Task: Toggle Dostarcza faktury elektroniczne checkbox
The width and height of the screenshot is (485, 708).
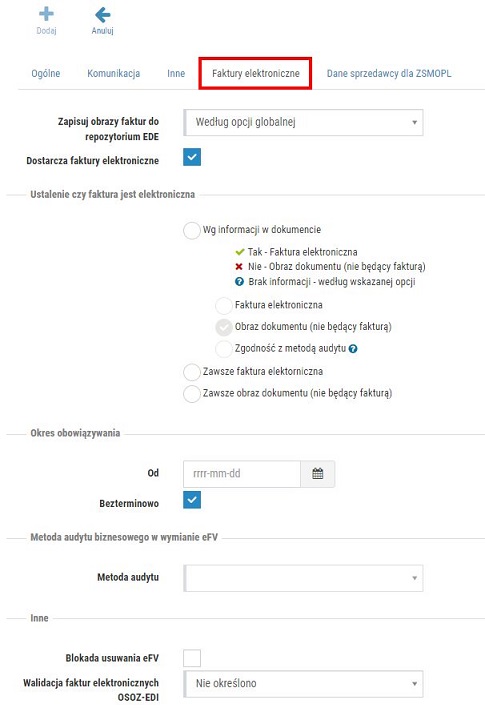Action: click(x=192, y=157)
